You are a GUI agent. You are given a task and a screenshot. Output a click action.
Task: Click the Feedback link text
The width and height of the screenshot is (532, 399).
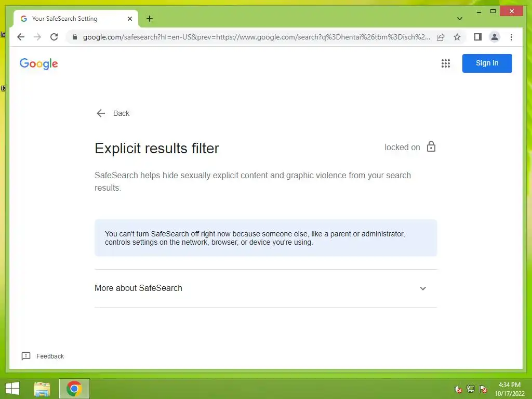point(50,356)
